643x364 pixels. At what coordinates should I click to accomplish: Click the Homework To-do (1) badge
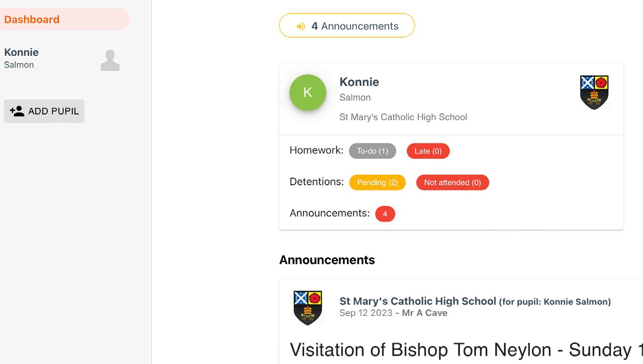tap(373, 151)
